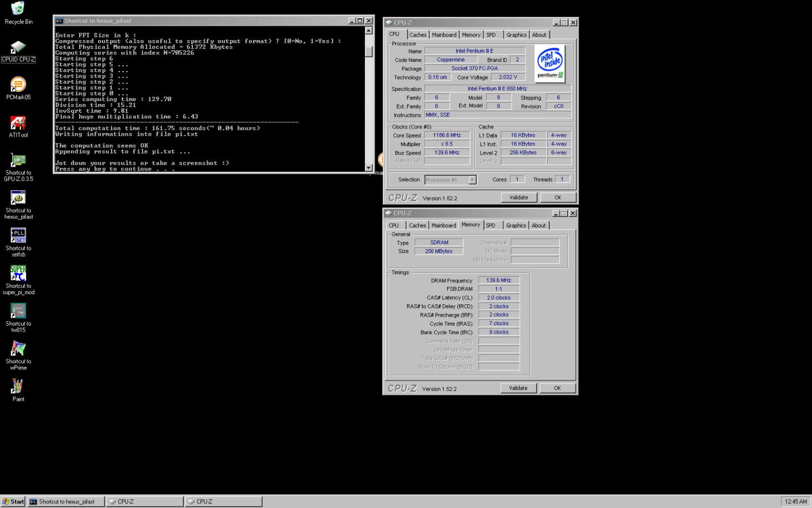Click the console scrollbar up arrow
This screenshot has width=812, height=508.
click(x=369, y=30)
